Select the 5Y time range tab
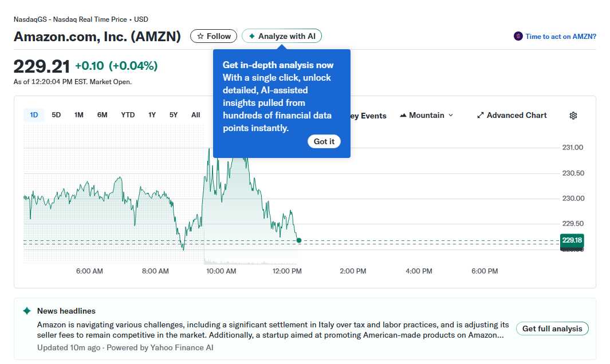The image size is (610, 364). coord(174,114)
